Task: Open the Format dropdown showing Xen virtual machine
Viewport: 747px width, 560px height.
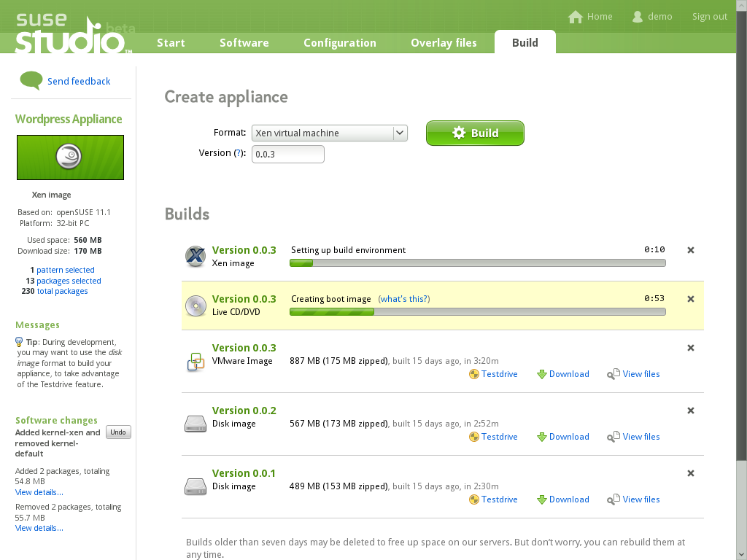Action: pyautogui.click(x=329, y=133)
